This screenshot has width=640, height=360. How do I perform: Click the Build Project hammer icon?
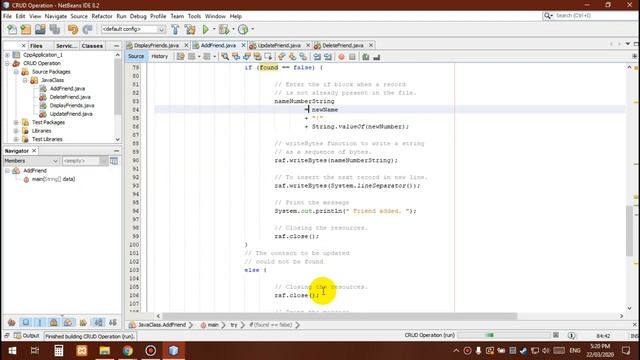(175, 29)
